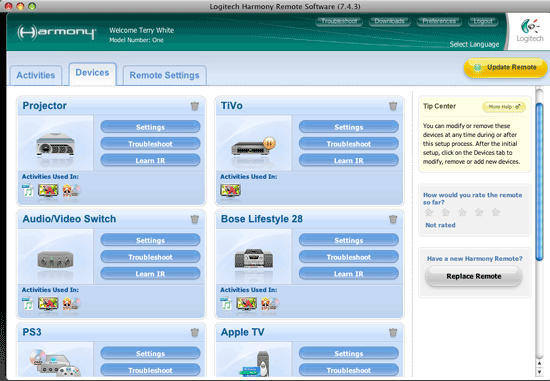This screenshot has width=550, height=381.
Task: Click the Projector device image
Action: (55, 144)
